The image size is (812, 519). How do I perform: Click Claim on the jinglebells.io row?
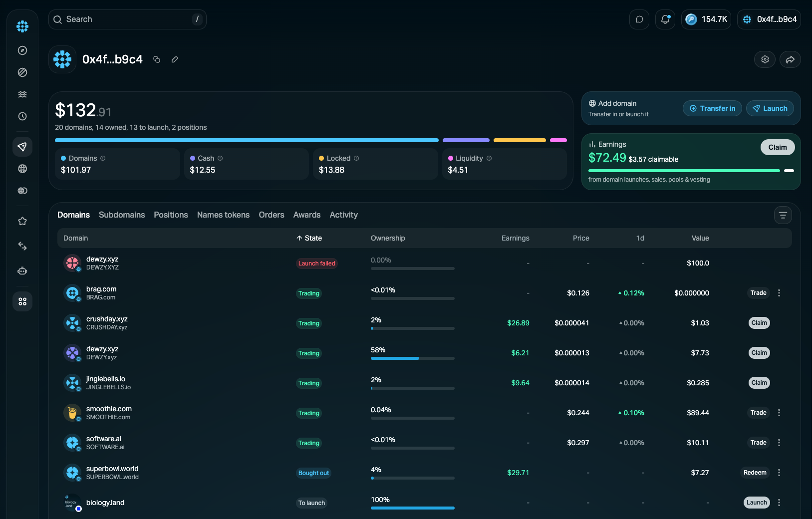click(x=759, y=383)
